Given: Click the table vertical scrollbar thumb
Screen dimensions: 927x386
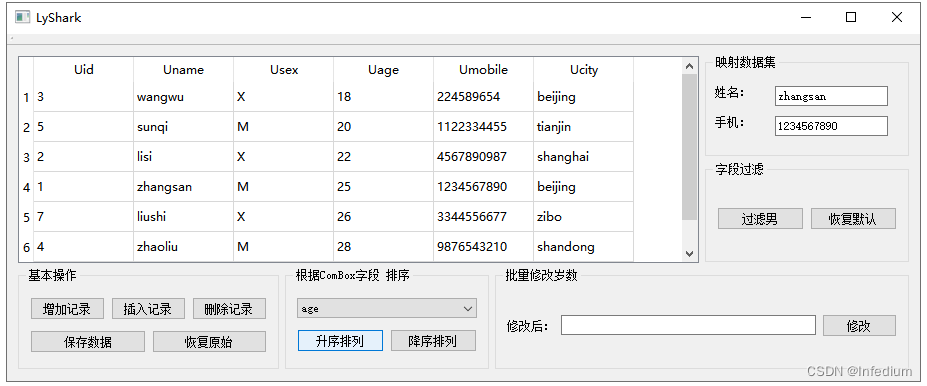Looking at the screenshot, I should [689, 147].
